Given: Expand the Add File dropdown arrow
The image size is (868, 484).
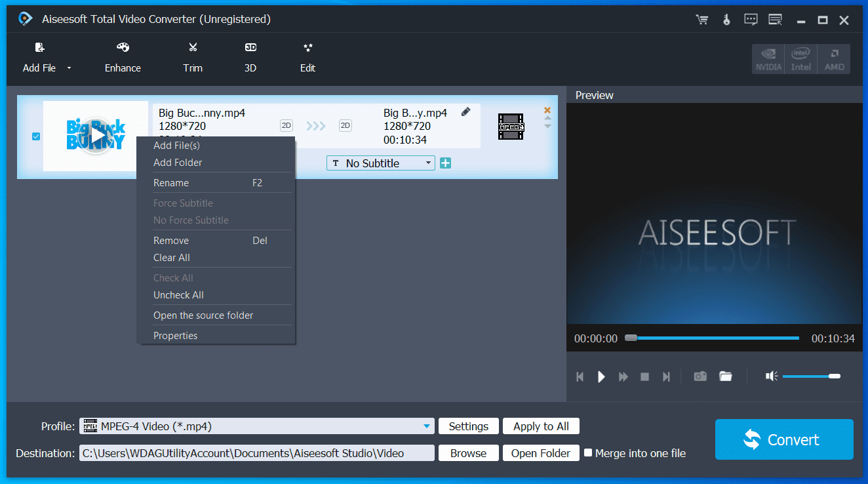Looking at the screenshot, I should [69, 68].
